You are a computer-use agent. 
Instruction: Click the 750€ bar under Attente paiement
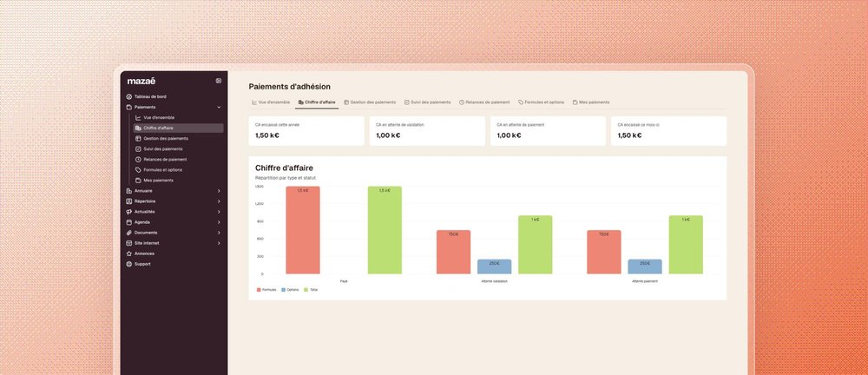point(604,252)
